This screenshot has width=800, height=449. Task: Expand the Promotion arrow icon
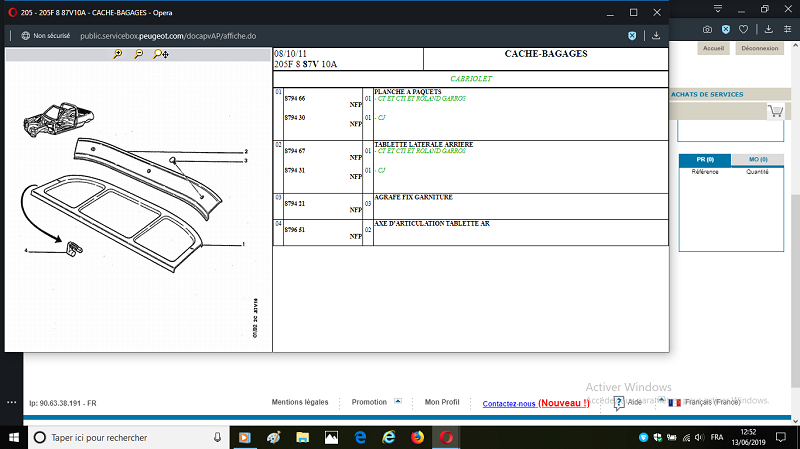398,401
